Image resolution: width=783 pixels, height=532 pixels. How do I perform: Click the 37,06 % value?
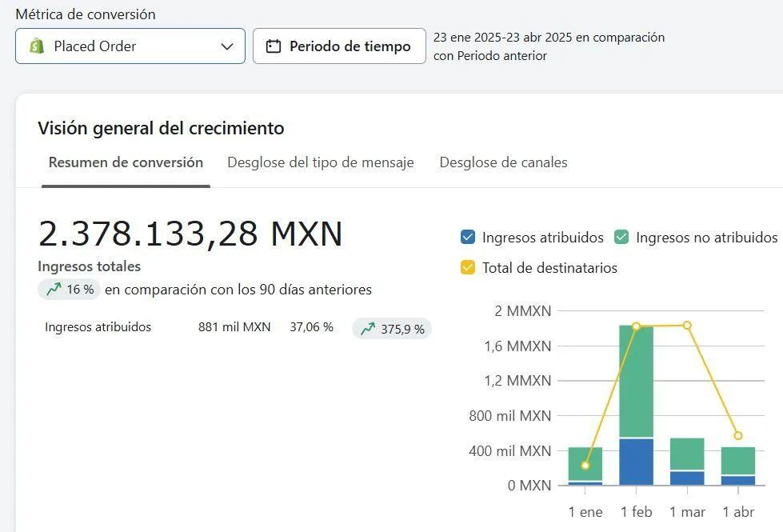coord(312,327)
